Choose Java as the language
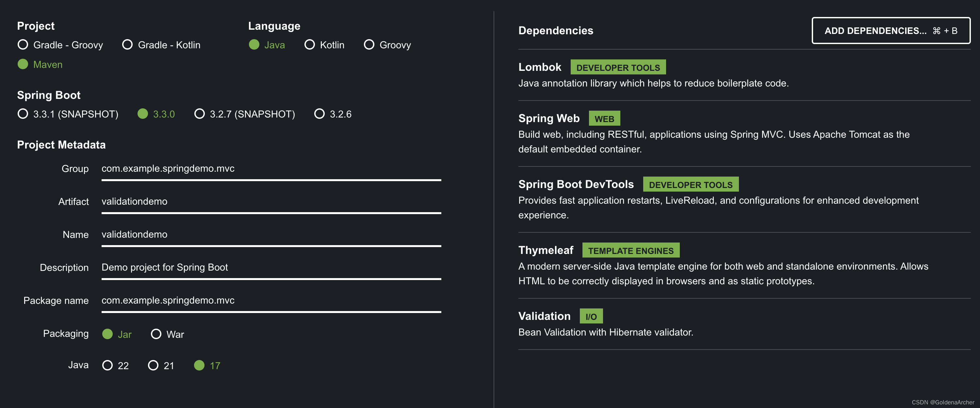Image resolution: width=980 pixels, height=408 pixels. (267, 45)
